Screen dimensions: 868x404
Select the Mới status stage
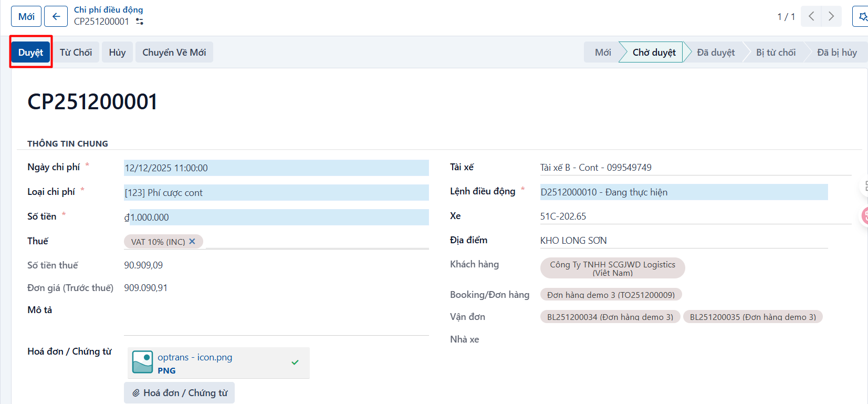(x=603, y=52)
